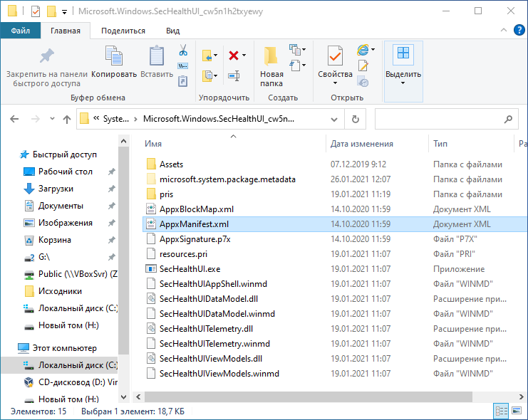Sort by the Тип column header
The width and height of the screenshot is (528, 420).
click(x=440, y=144)
